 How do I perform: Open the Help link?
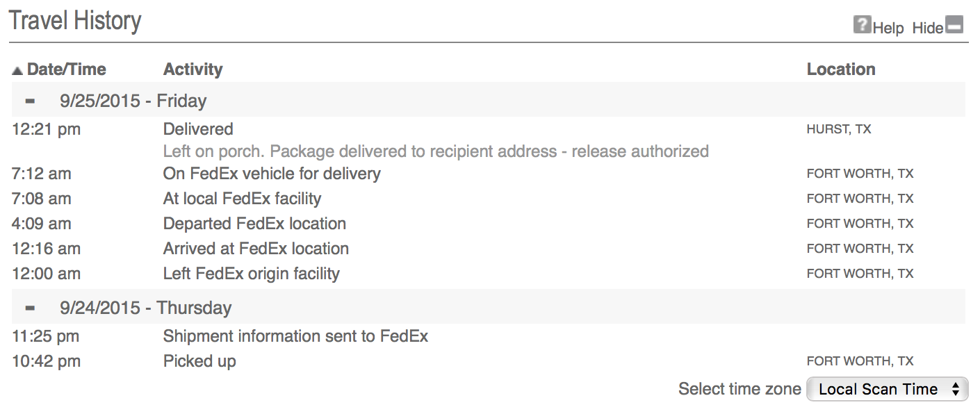[x=888, y=28]
